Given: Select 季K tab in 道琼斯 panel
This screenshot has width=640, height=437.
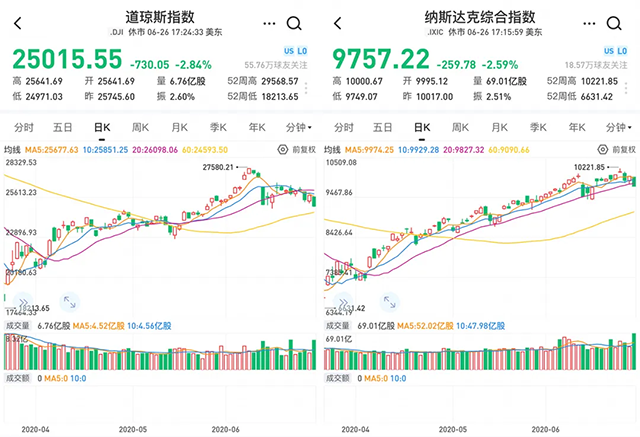Looking at the screenshot, I should click(x=218, y=128).
